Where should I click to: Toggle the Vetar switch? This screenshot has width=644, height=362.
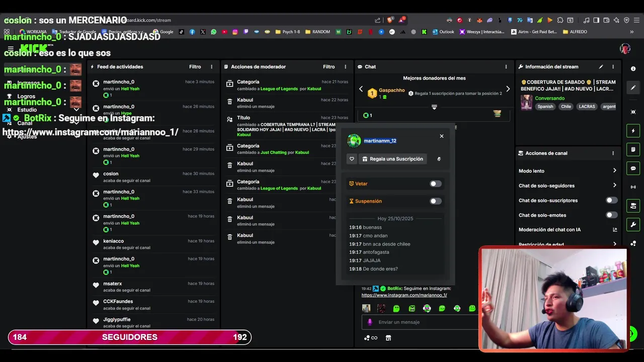436,184
